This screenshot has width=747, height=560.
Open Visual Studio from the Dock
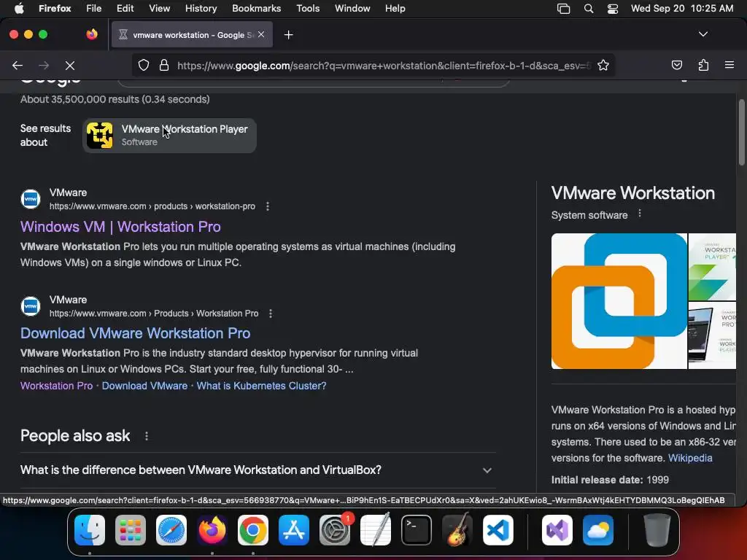[x=557, y=530]
